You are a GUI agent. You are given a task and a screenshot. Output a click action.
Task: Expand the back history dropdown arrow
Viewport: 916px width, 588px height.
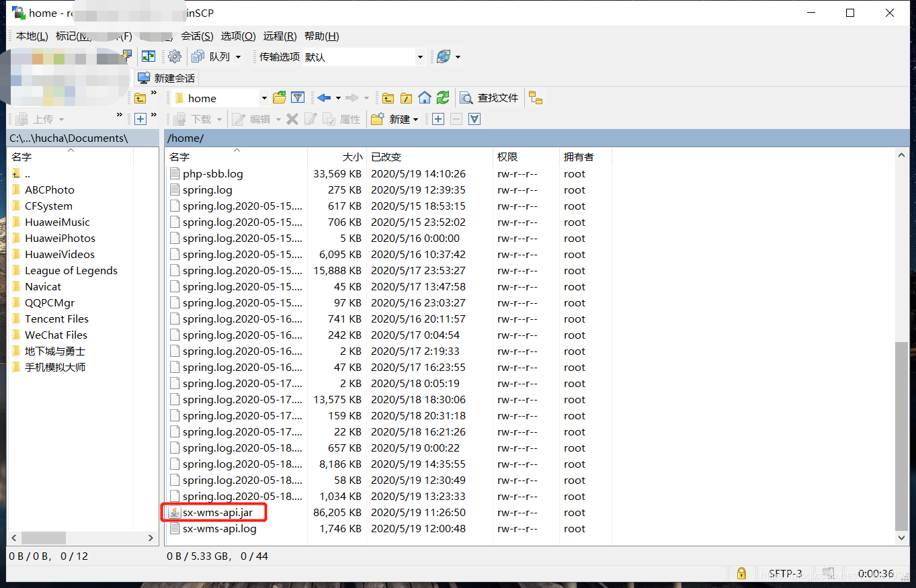point(338,98)
